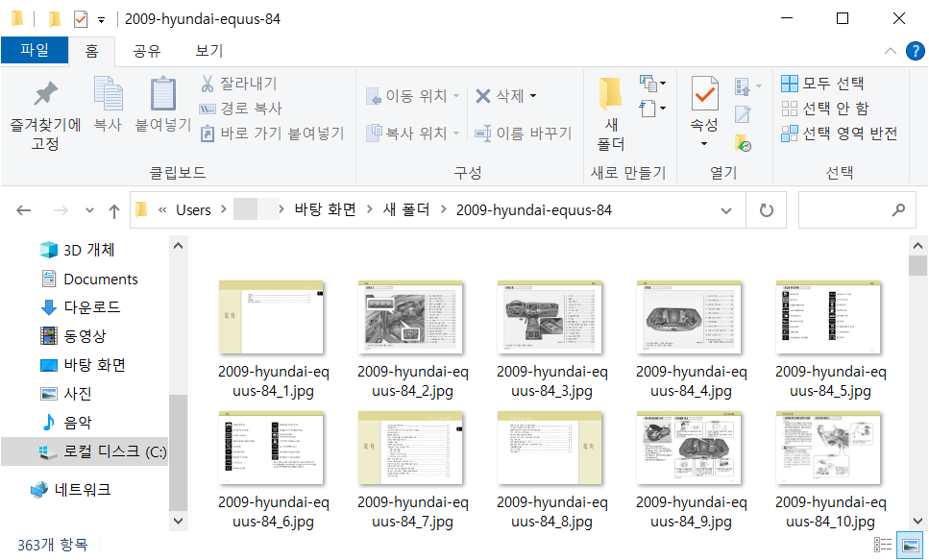Click 선택 안 함 select none
This screenshot has height=560, width=929.
tap(824, 109)
